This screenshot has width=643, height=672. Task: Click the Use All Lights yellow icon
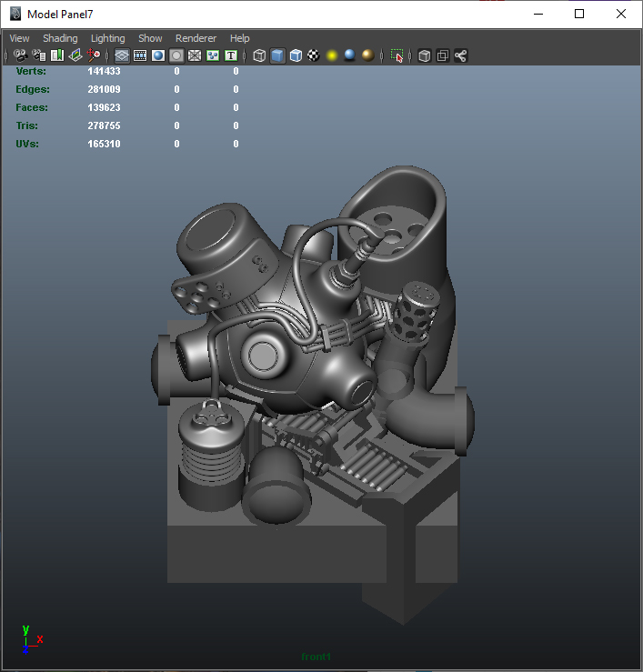pos(332,55)
